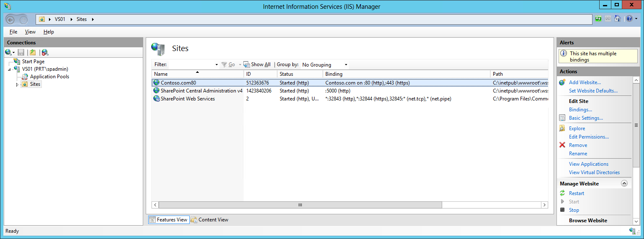Open the Group by No Grouping dropdown
The image size is (644, 239).
[x=346, y=65]
